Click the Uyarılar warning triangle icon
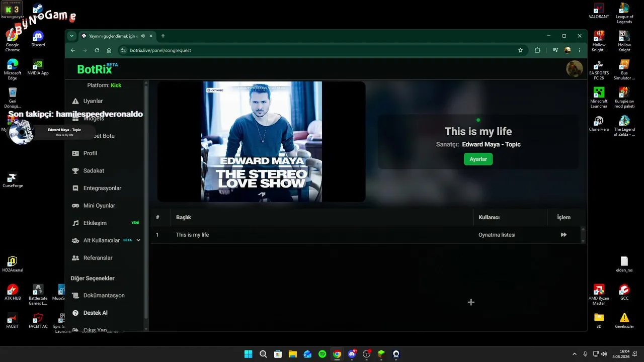This screenshot has width=644, height=362. click(x=75, y=101)
